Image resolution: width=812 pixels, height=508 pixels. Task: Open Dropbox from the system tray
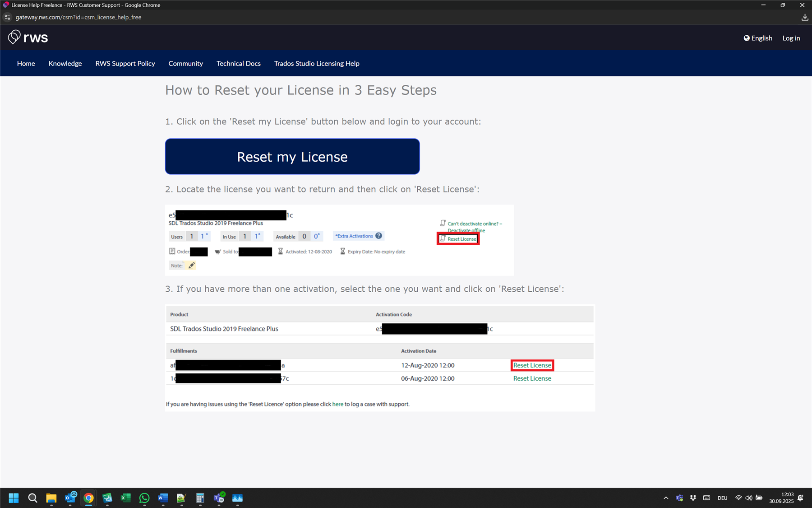coord(693,498)
